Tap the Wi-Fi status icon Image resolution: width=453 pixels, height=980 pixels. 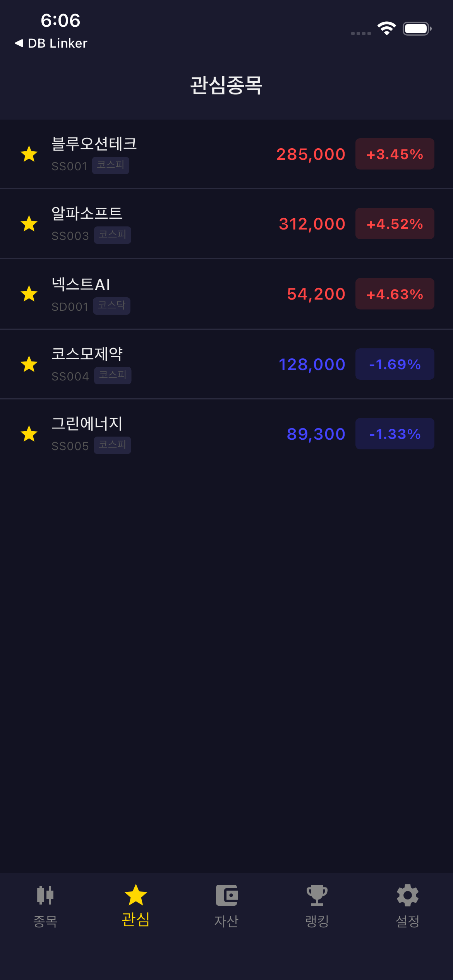[386, 29]
